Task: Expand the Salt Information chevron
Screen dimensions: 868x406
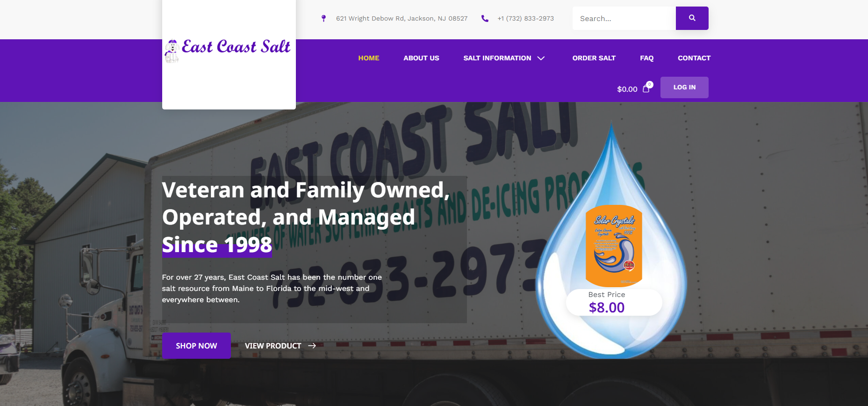Action: 541,58
